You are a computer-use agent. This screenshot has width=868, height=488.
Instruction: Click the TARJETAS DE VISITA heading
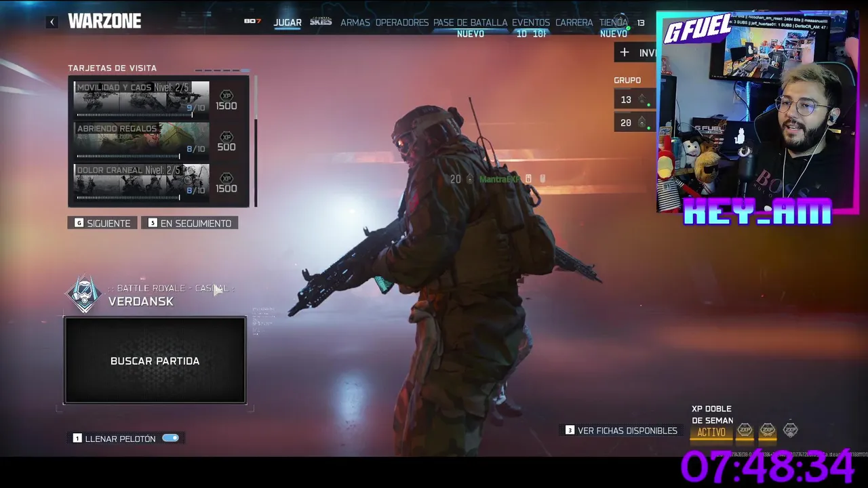[112, 68]
